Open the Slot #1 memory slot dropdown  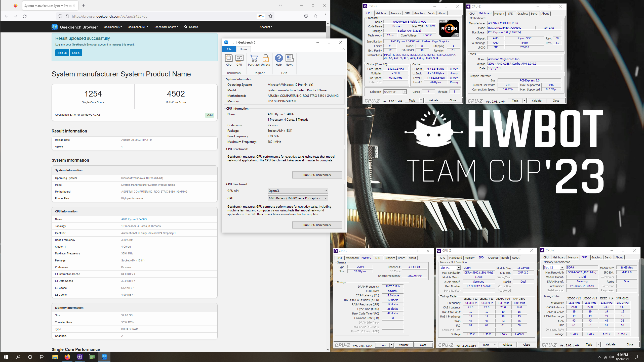(x=450, y=268)
